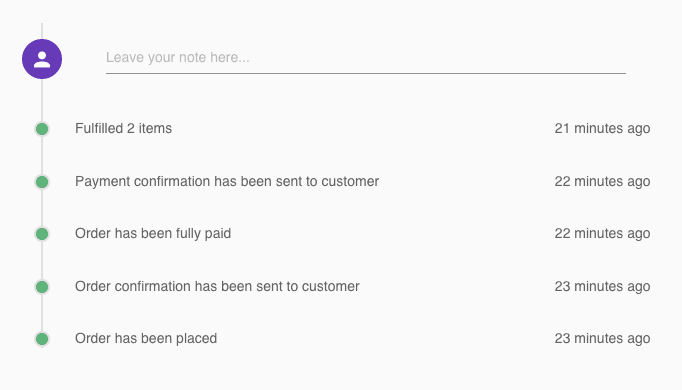Viewport: 682px width, 390px height.
Task: Select 'Order confirmation has been sent to customer'
Action: click(217, 286)
